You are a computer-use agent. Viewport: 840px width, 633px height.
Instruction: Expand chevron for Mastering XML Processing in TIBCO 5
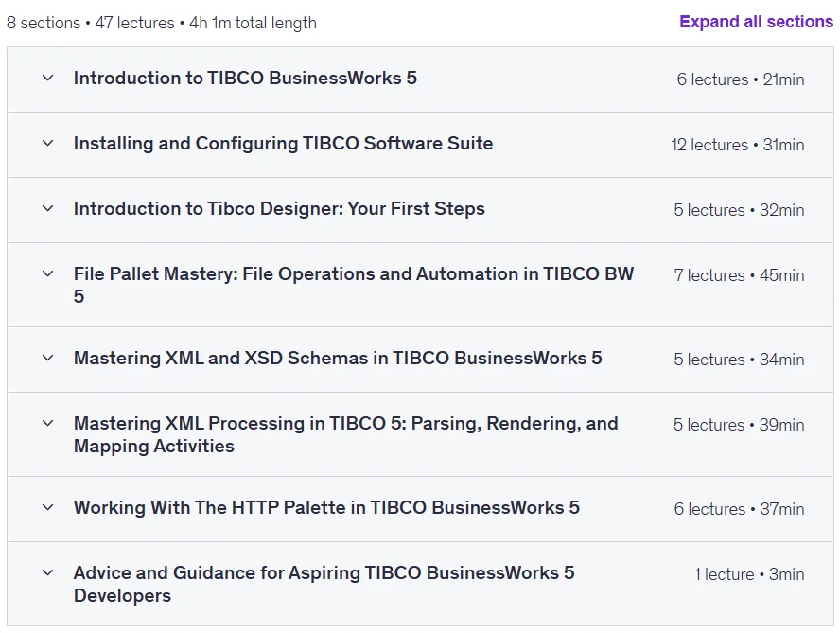point(47,424)
